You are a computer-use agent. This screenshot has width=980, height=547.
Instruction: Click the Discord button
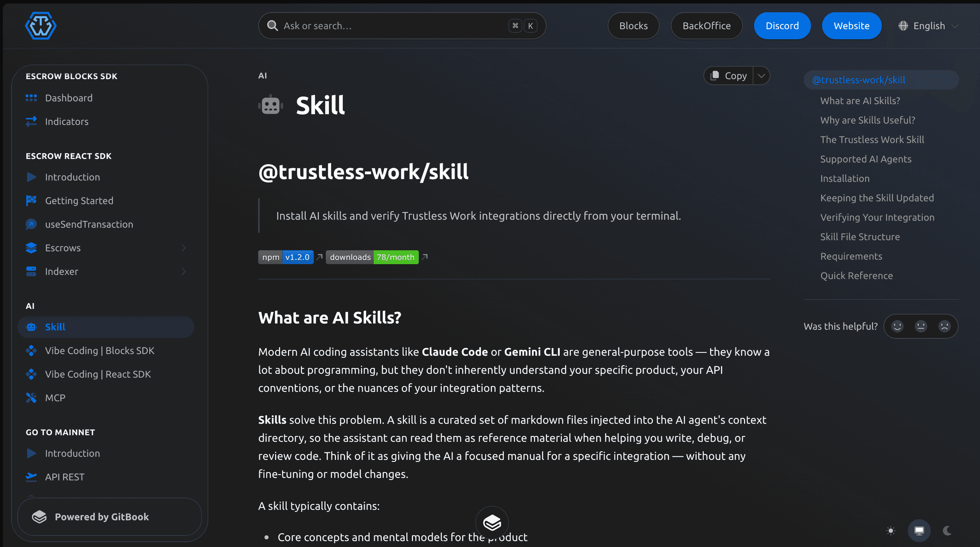(x=782, y=26)
